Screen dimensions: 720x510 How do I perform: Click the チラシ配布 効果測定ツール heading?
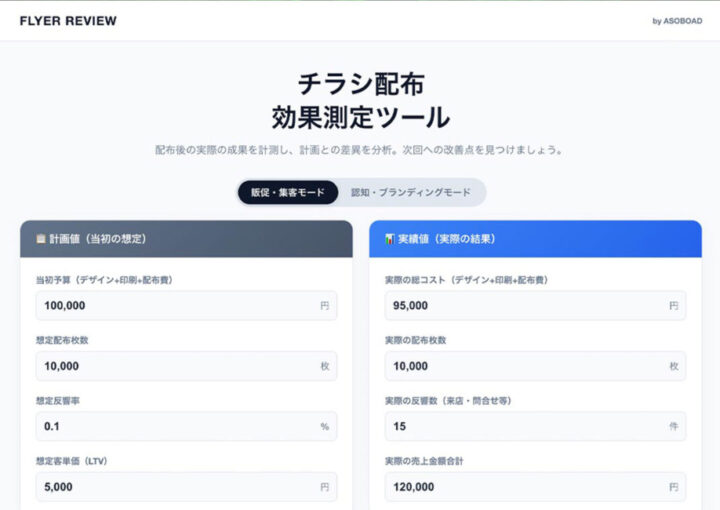[360, 101]
